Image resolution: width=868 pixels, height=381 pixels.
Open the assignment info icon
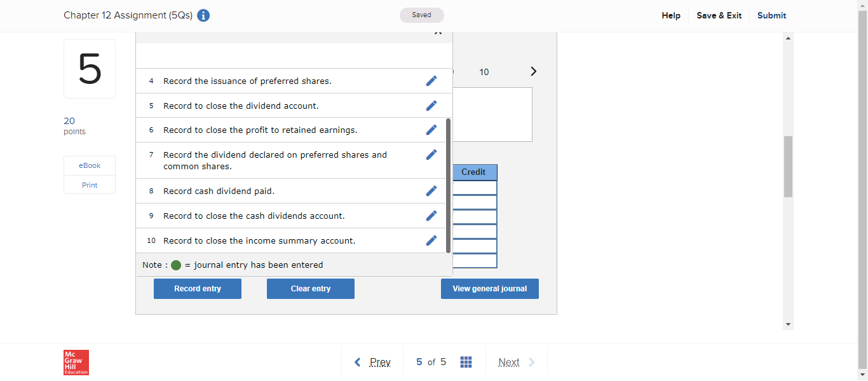pos(203,15)
